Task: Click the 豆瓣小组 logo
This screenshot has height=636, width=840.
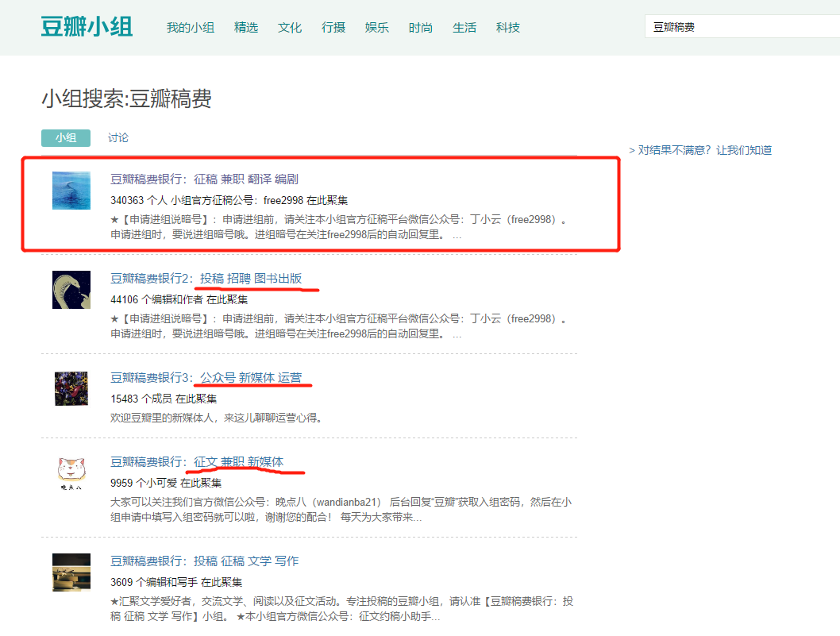Action: (87, 26)
